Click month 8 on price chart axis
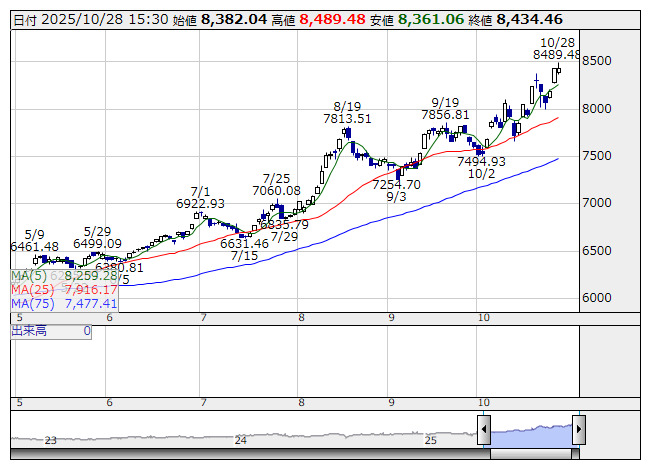 (302, 318)
